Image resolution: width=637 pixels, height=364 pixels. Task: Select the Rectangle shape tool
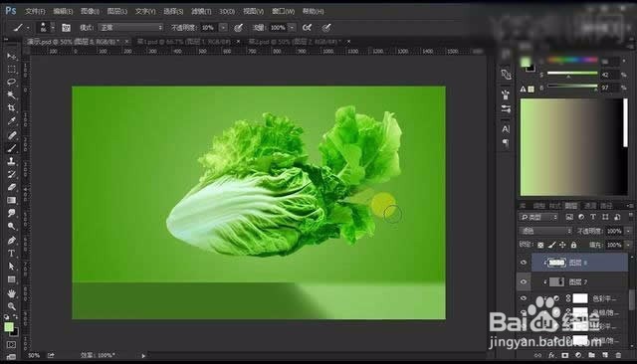[x=11, y=279]
